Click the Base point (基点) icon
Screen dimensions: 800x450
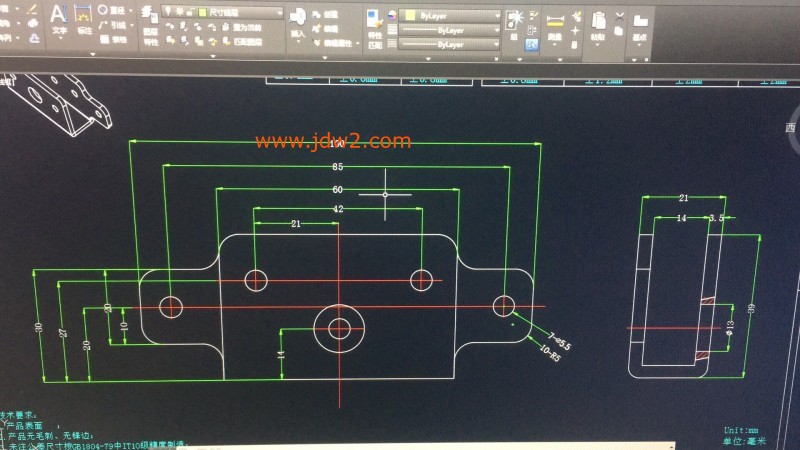click(x=638, y=20)
